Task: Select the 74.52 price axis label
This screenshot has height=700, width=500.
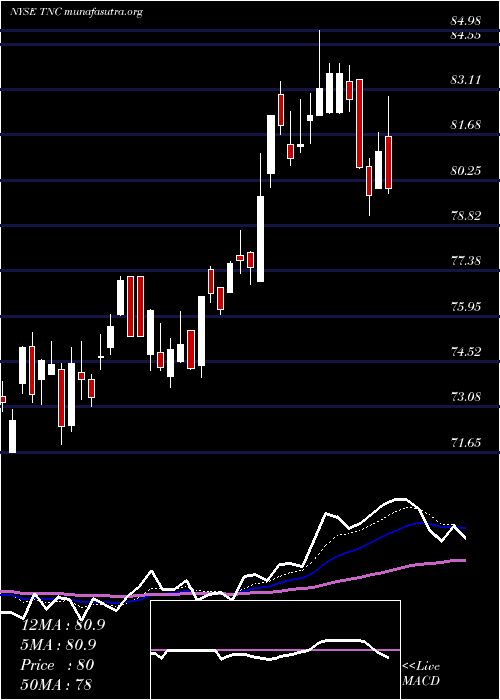Action: 466,352
